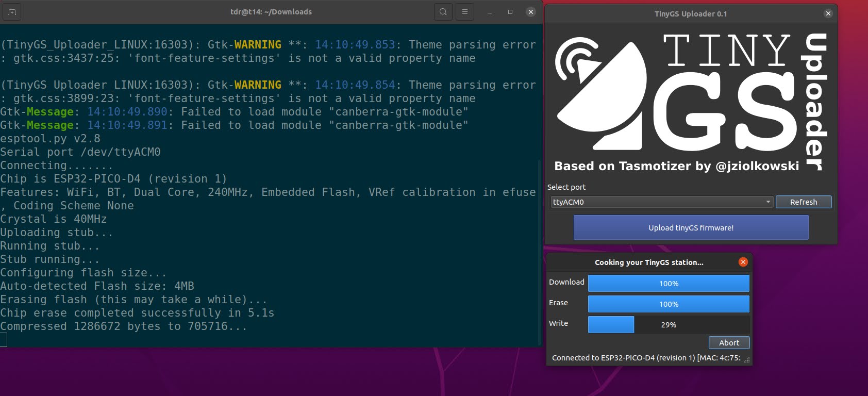Image resolution: width=868 pixels, height=396 pixels.
Task: Click Upload tinyGS firmware! button
Action: pyautogui.click(x=691, y=227)
